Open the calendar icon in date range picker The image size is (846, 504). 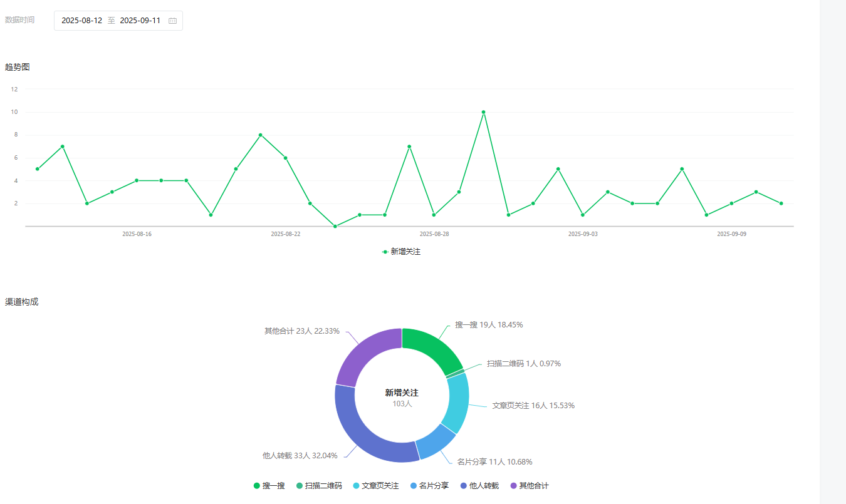point(172,21)
